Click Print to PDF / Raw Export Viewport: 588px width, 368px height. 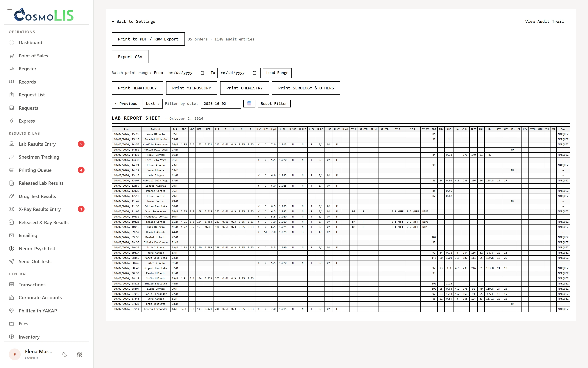[148, 39]
